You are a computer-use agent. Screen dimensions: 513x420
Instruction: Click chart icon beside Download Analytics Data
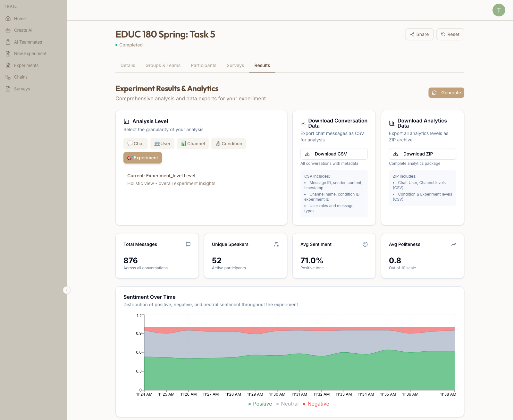(x=392, y=123)
